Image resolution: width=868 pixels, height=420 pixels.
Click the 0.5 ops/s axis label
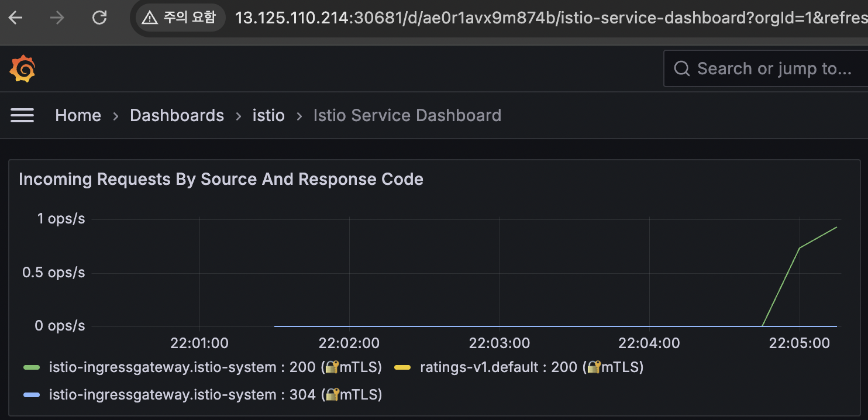click(x=54, y=273)
